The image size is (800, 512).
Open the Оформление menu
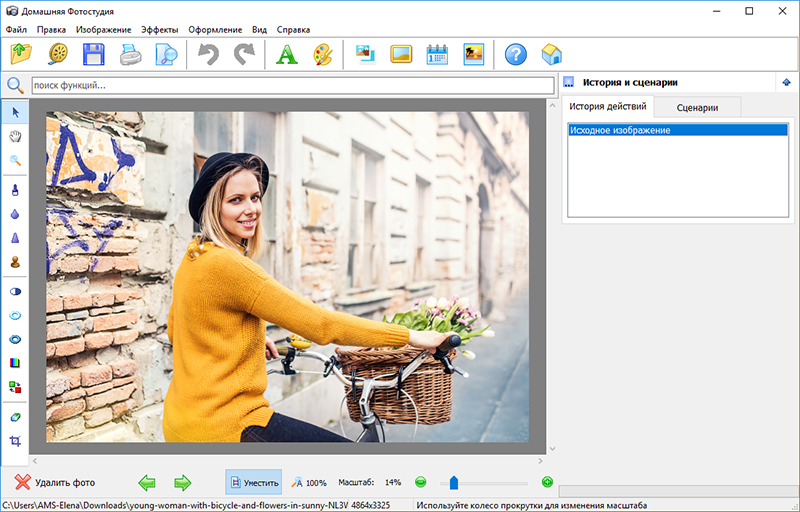[215, 30]
